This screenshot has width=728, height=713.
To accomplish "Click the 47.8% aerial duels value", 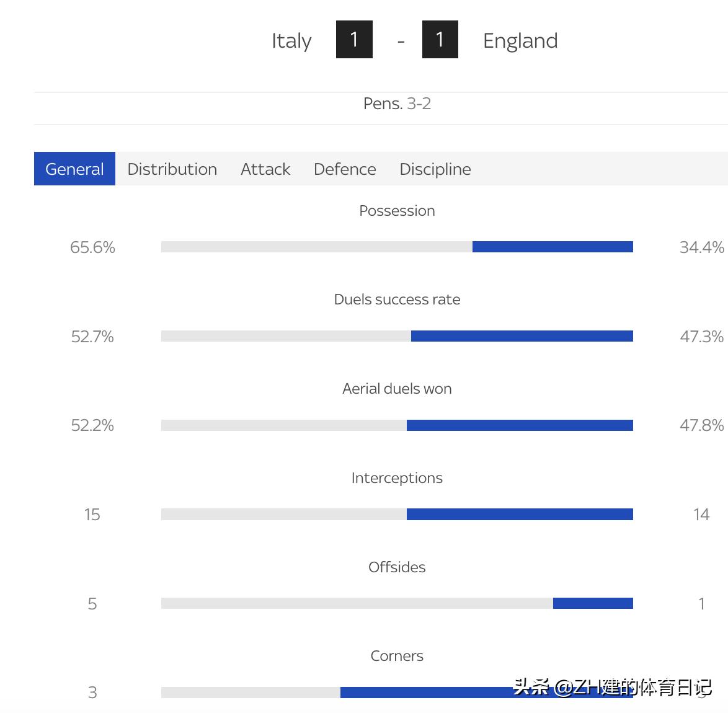I will pyautogui.click(x=701, y=425).
